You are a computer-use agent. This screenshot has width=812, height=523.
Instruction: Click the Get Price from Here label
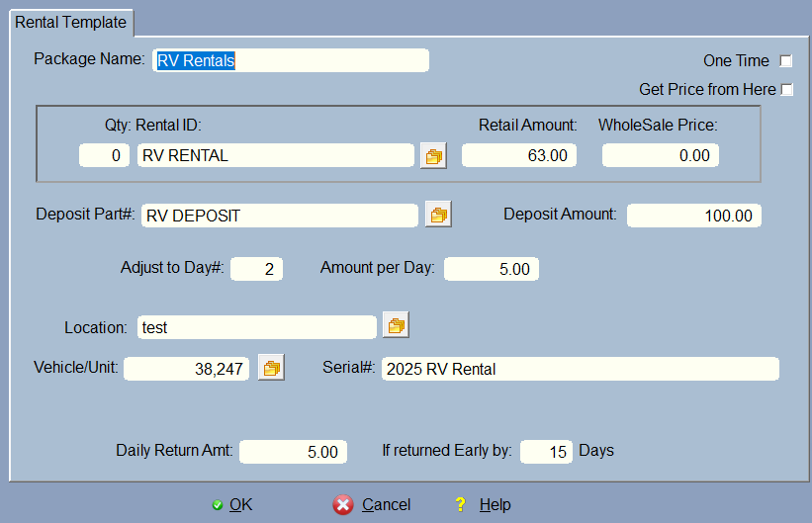tap(707, 90)
